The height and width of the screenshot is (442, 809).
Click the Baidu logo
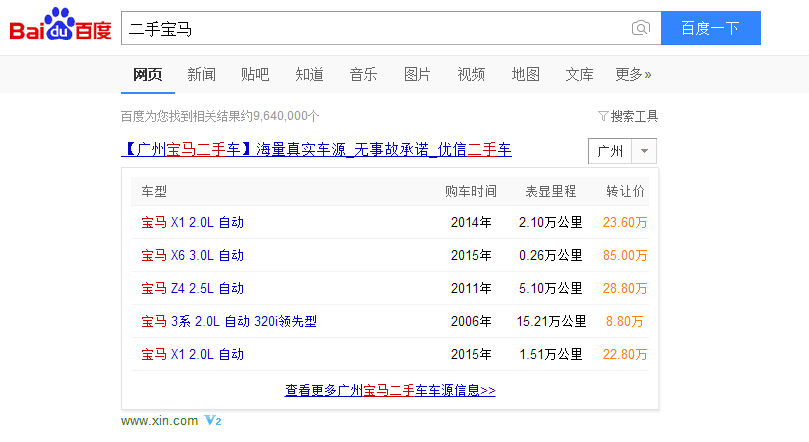[60, 27]
